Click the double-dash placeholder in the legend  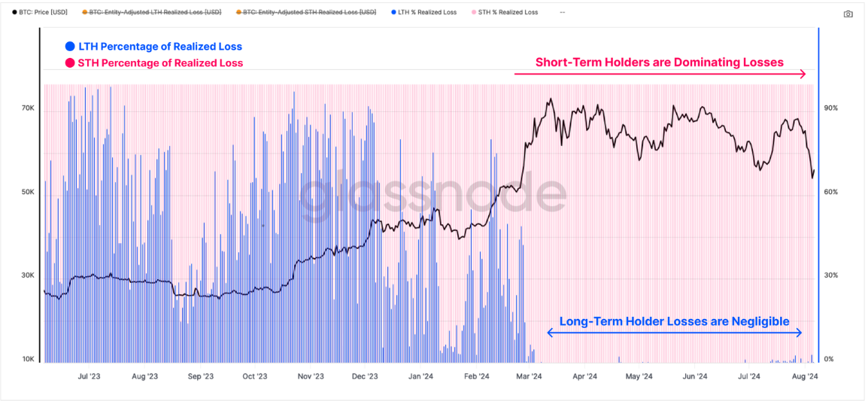pos(563,13)
